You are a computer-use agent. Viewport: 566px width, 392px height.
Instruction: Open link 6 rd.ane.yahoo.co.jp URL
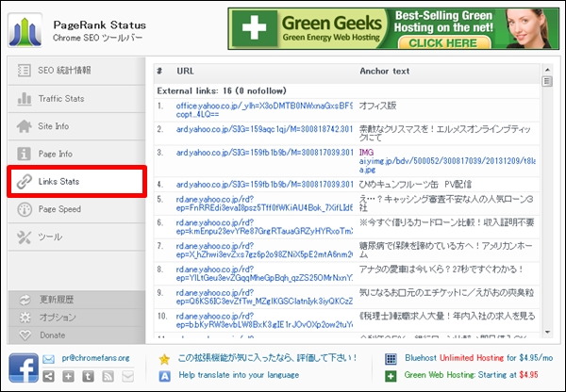[x=264, y=227]
